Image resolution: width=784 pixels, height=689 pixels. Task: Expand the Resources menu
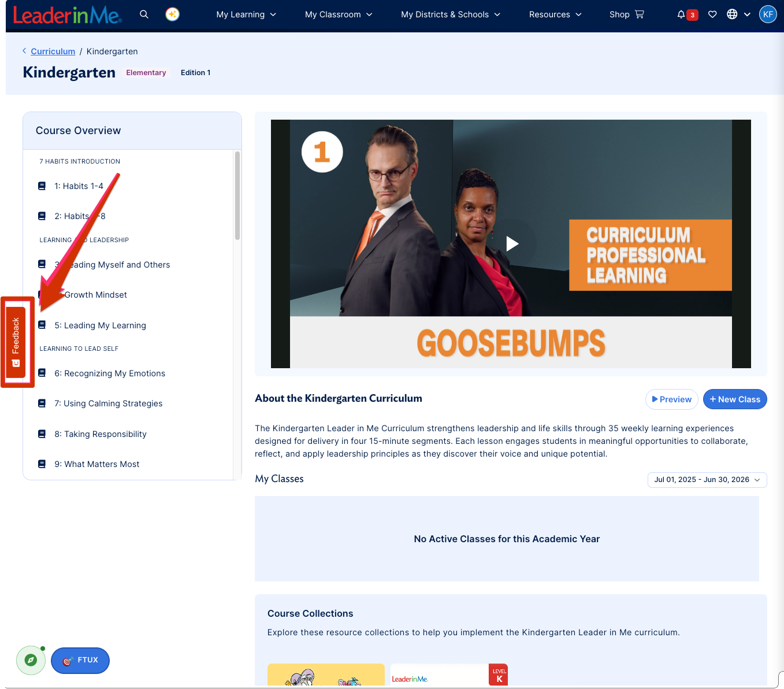coord(555,14)
